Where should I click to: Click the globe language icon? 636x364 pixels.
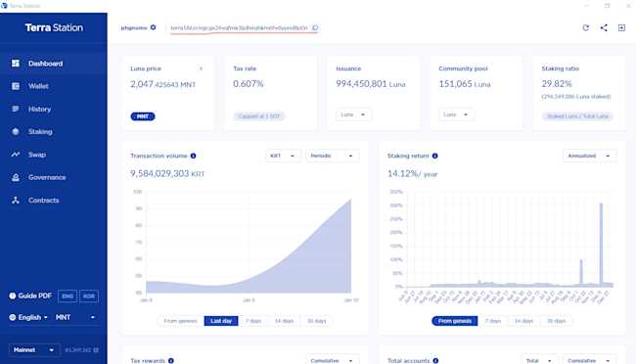pyautogui.click(x=13, y=317)
